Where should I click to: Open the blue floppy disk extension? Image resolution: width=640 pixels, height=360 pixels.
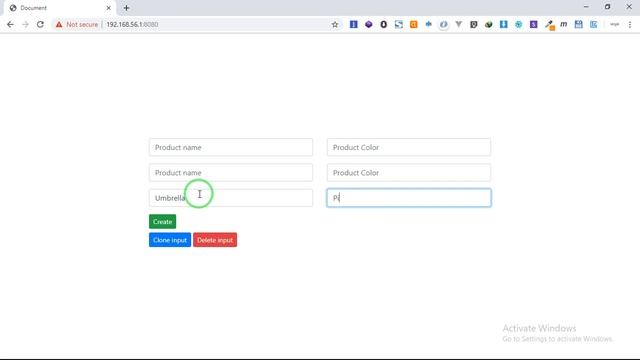578,24
